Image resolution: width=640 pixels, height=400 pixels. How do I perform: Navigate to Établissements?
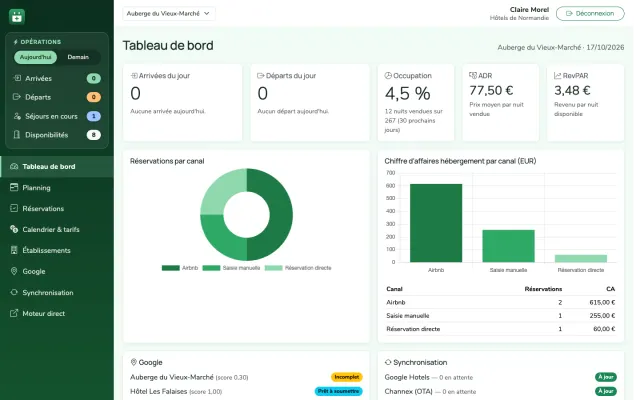pyautogui.click(x=57, y=250)
